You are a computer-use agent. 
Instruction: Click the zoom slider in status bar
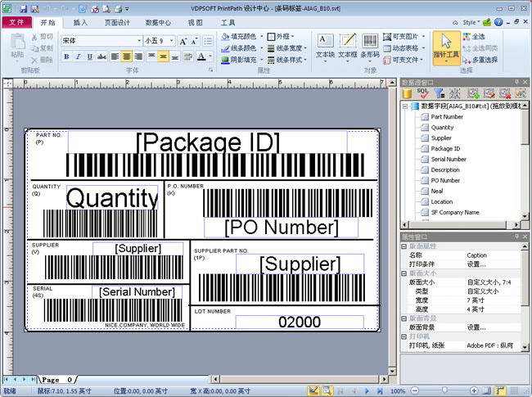tap(444, 390)
